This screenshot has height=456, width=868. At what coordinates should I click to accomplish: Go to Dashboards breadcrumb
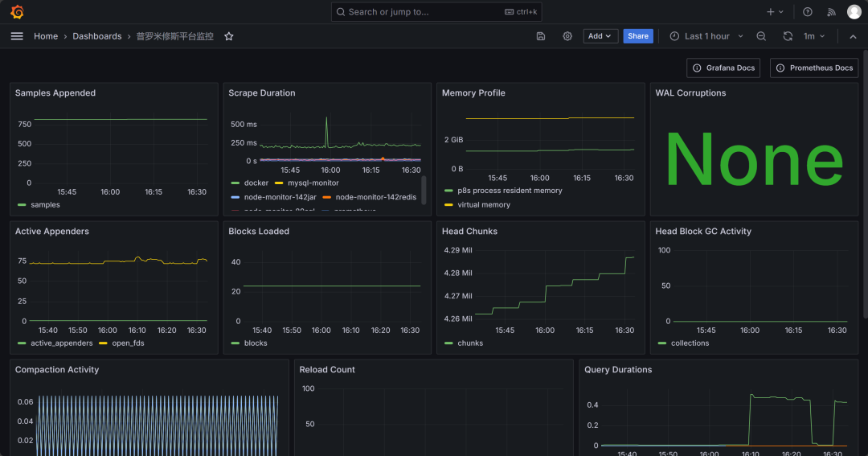pos(97,36)
